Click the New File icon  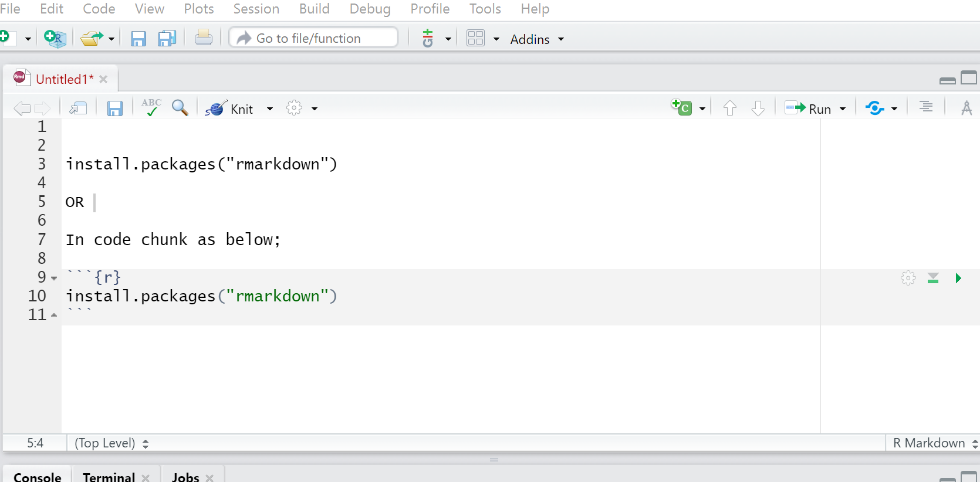[6, 38]
